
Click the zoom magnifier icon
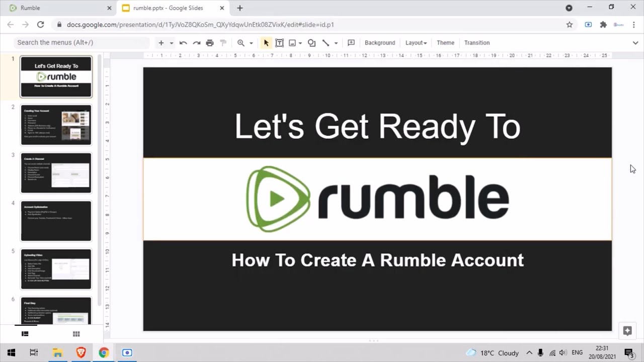pyautogui.click(x=241, y=43)
